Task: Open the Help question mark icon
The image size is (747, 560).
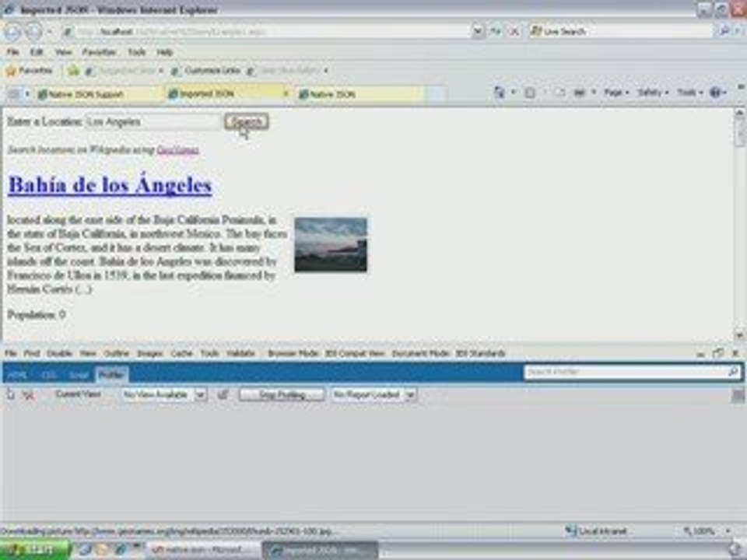Action: point(715,93)
